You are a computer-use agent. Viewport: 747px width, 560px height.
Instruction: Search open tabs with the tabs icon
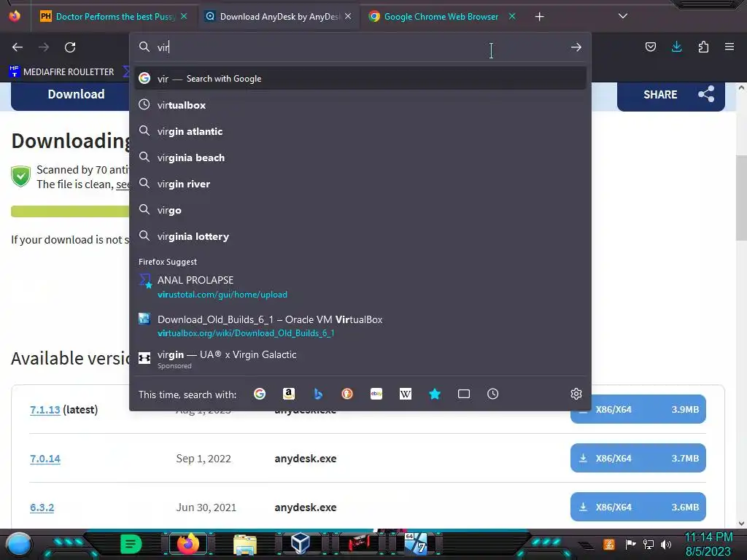pos(463,394)
